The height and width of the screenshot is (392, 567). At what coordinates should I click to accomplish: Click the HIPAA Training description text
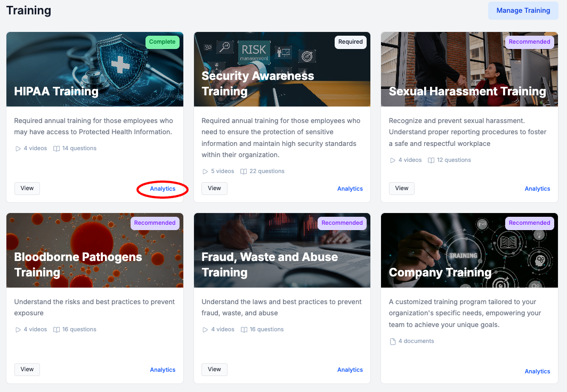pyautogui.click(x=94, y=126)
